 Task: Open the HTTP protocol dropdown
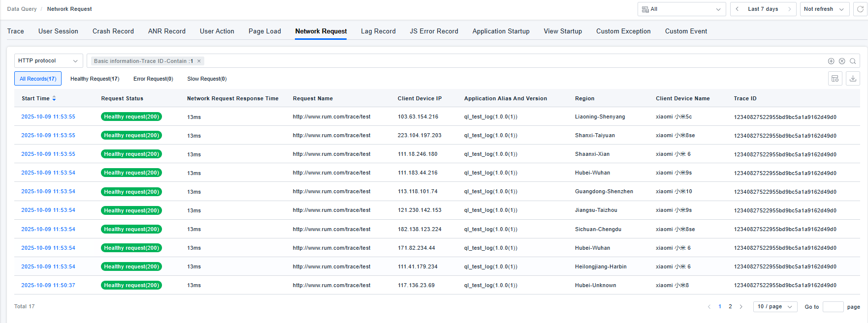tap(48, 61)
